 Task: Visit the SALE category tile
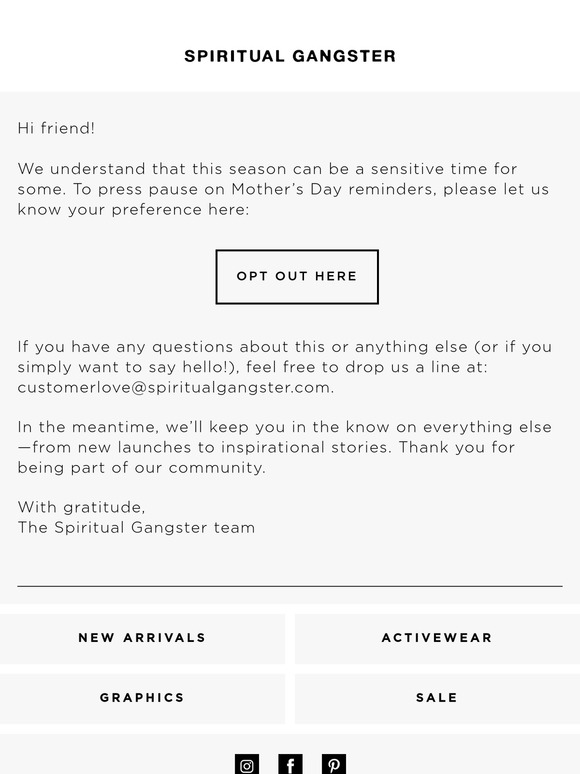pyautogui.click(x=437, y=698)
